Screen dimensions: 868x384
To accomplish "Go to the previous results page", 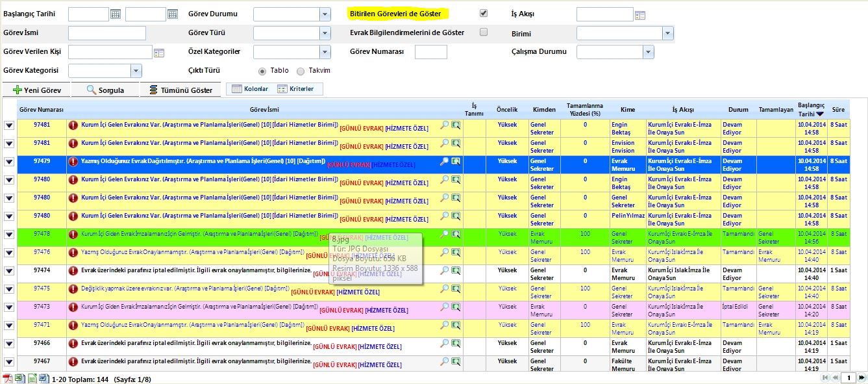I will coord(835,378).
